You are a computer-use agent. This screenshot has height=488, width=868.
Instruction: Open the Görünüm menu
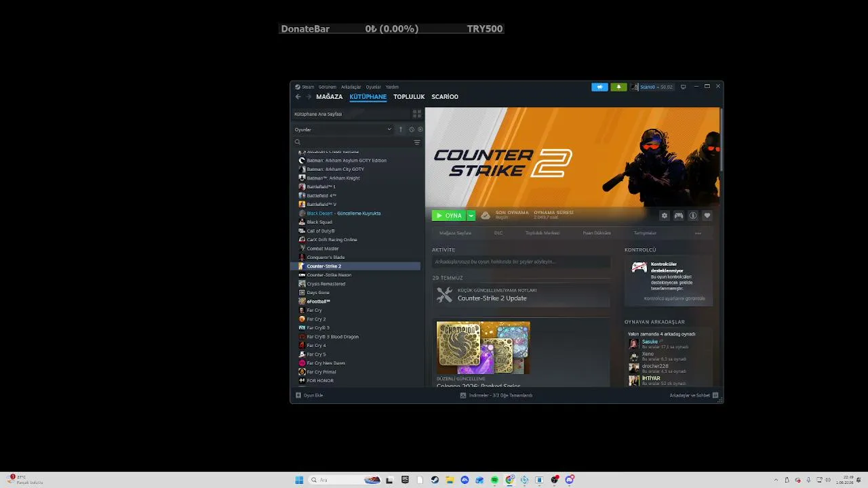pos(328,87)
